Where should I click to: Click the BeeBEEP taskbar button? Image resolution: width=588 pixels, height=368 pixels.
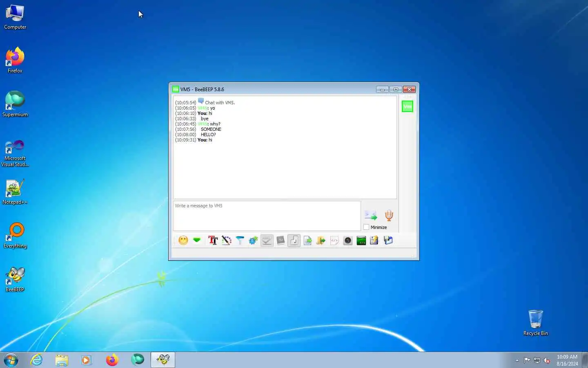[x=163, y=360]
